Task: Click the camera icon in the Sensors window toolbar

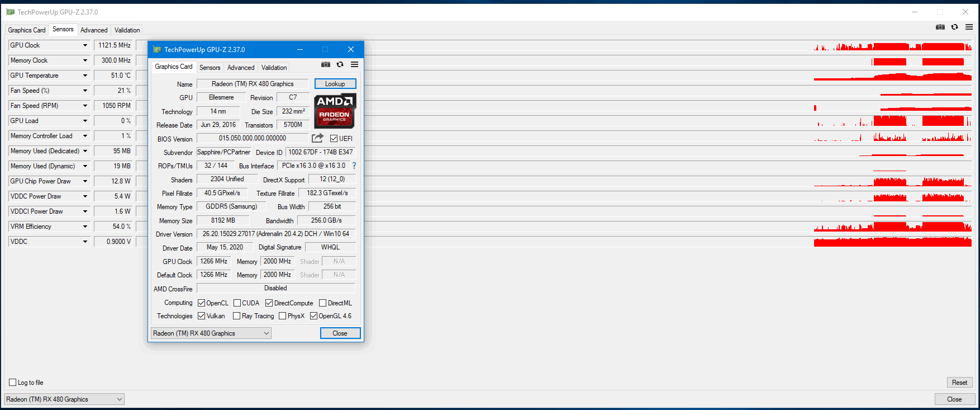Action: (x=940, y=27)
